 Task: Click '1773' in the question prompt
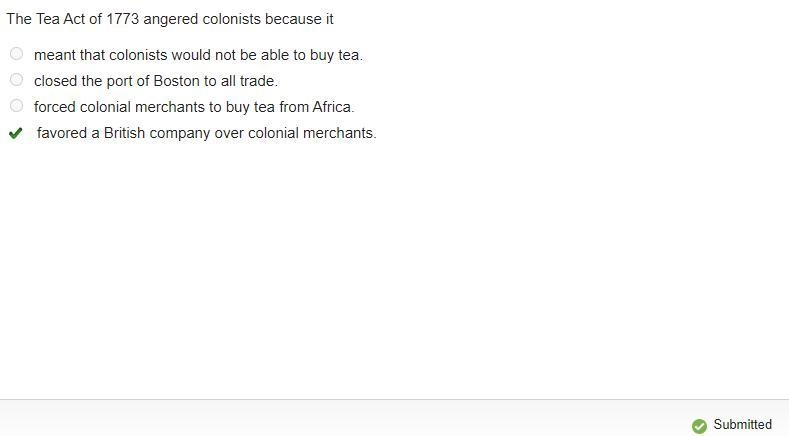122,19
